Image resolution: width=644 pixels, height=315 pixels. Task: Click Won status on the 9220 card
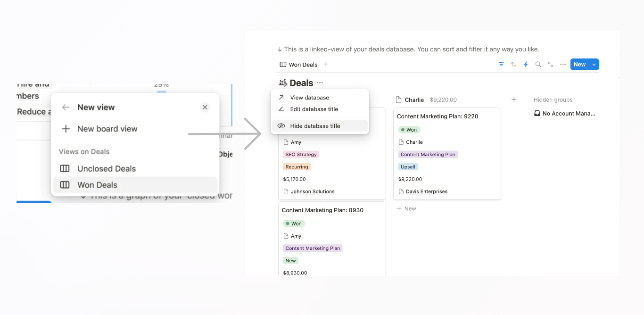coord(409,130)
